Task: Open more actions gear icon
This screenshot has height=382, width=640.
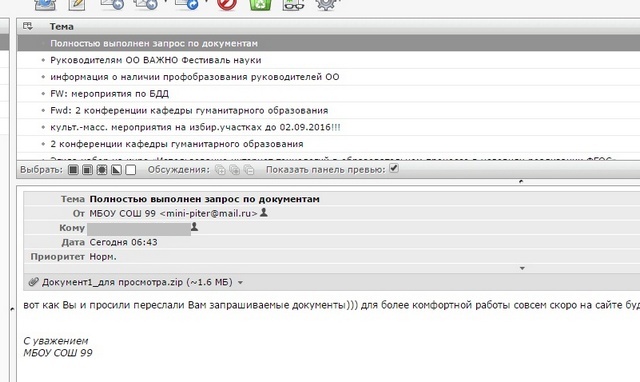Action: pyautogui.click(x=326, y=4)
